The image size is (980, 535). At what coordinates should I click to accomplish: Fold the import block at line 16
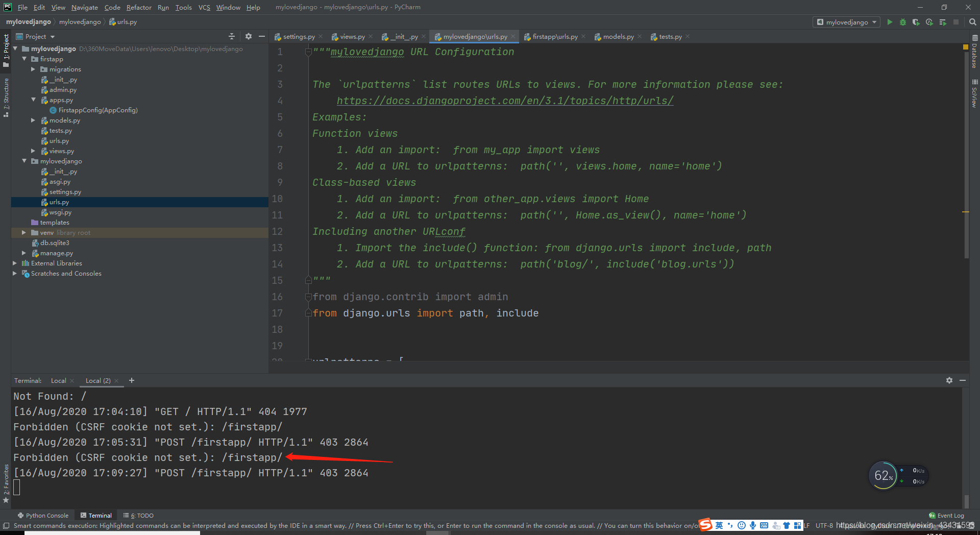coord(308,297)
